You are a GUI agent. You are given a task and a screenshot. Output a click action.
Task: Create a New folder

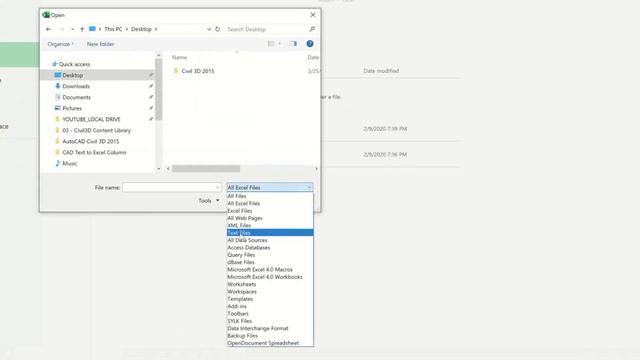100,44
